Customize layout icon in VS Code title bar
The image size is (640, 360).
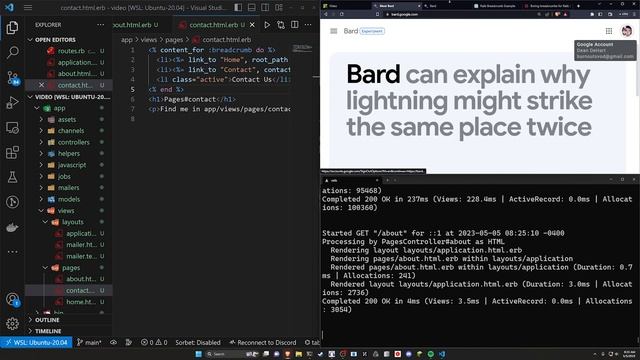(x=279, y=7)
